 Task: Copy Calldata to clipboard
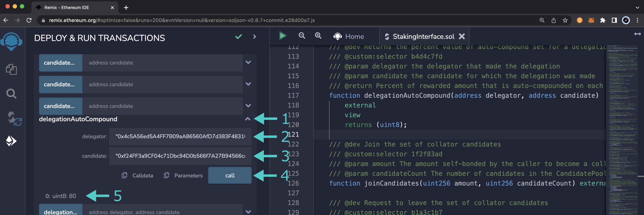124,175
